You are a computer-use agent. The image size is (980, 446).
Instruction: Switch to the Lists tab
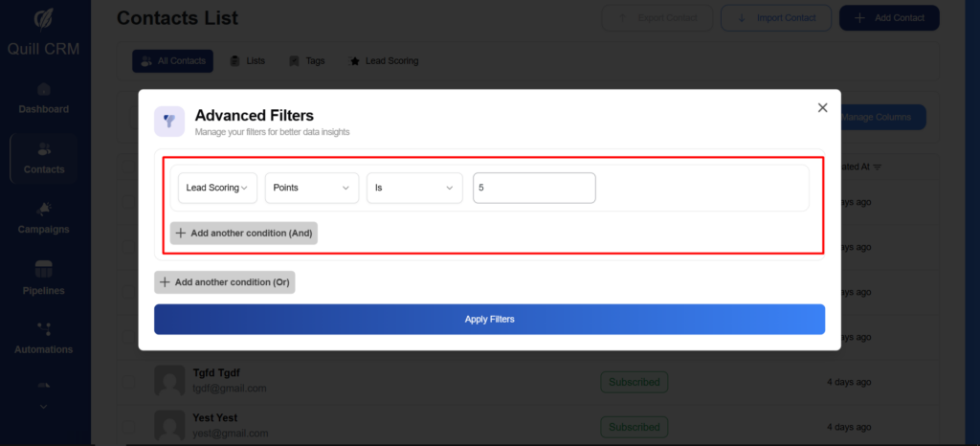(247, 61)
